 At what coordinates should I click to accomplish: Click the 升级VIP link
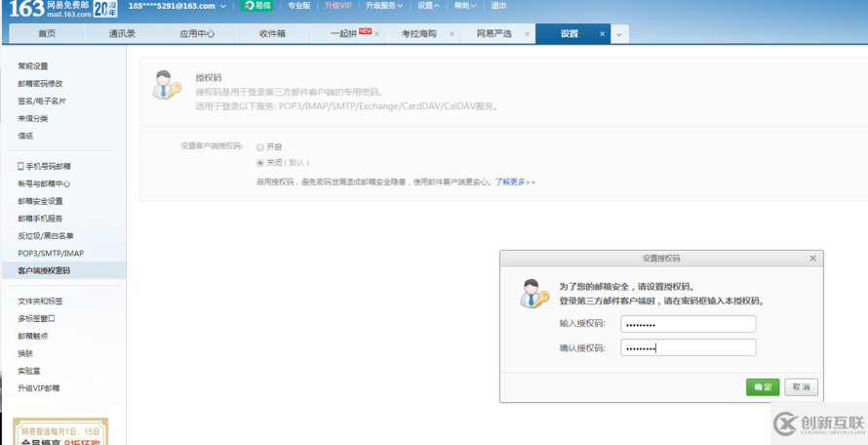pos(337,6)
